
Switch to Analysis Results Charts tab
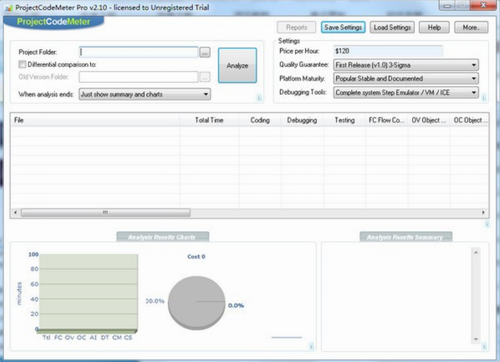coord(163,237)
